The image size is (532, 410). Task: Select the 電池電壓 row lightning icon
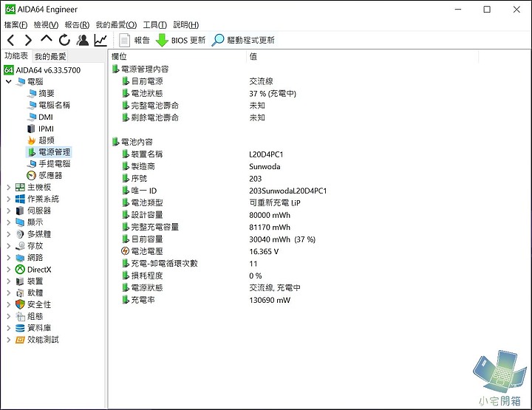click(125, 251)
